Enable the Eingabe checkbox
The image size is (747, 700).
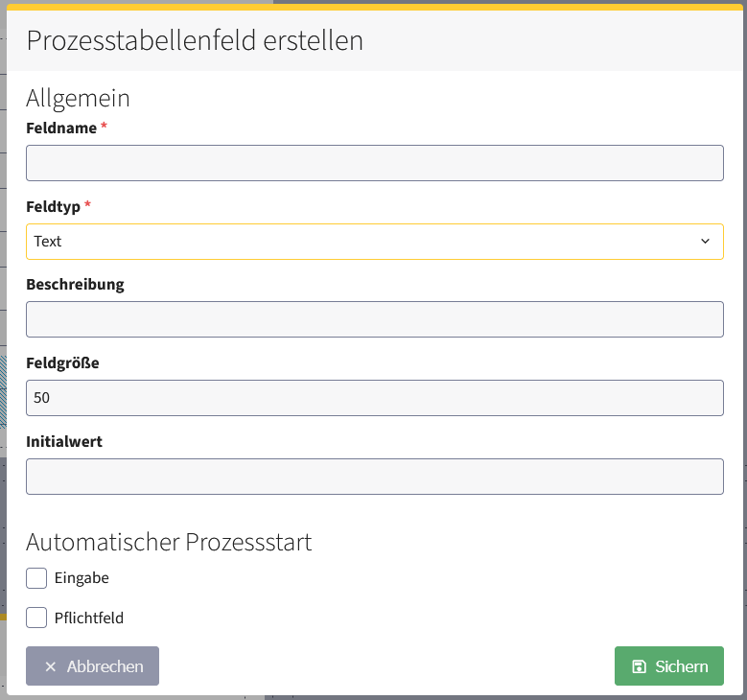36,578
